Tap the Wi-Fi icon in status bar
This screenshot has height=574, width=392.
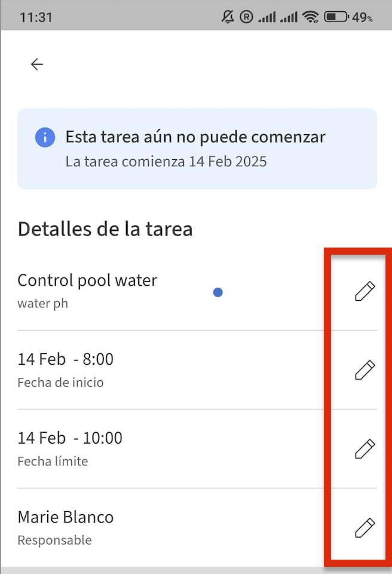click(311, 17)
